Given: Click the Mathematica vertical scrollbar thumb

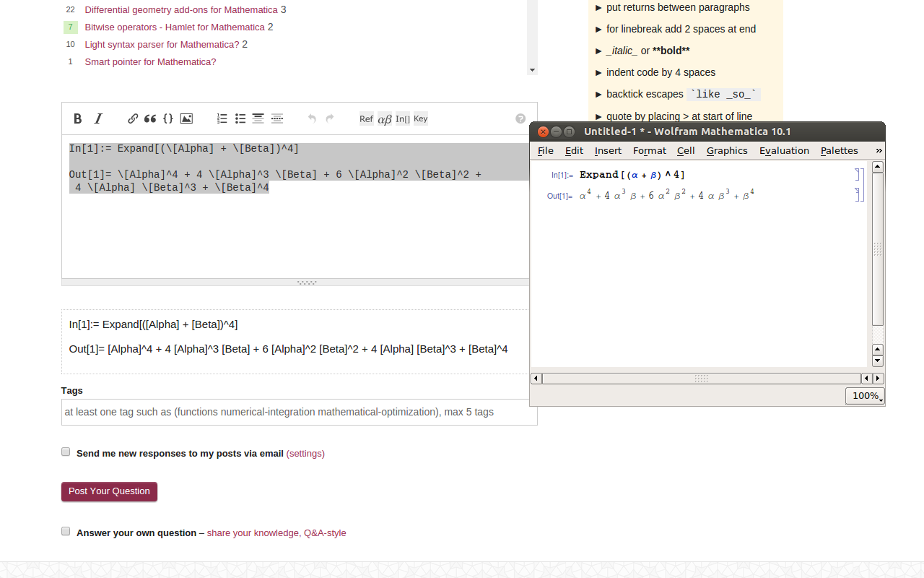Looking at the screenshot, I should pyautogui.click(x=878, y=249).
